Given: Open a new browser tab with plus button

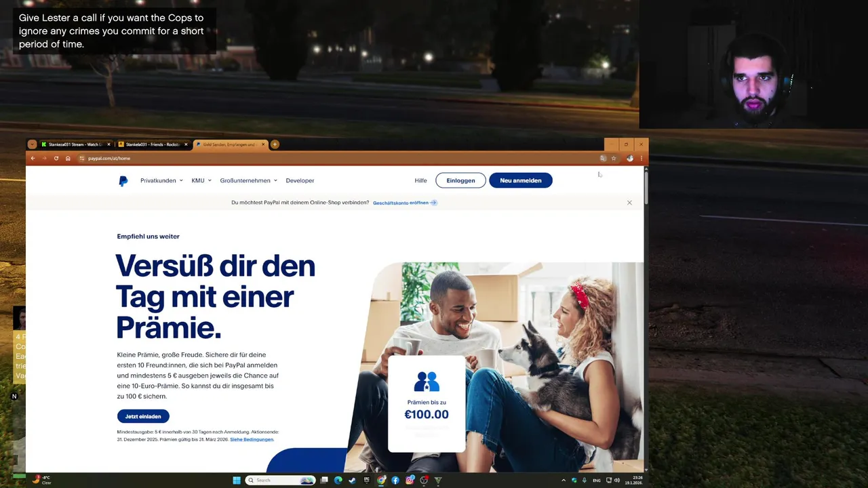Looking at the screenshot, I should pyautogui.click(x=275, y=144).
